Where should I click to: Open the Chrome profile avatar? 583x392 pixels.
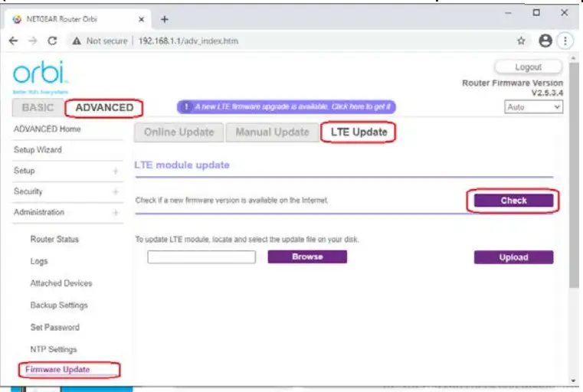545,41
